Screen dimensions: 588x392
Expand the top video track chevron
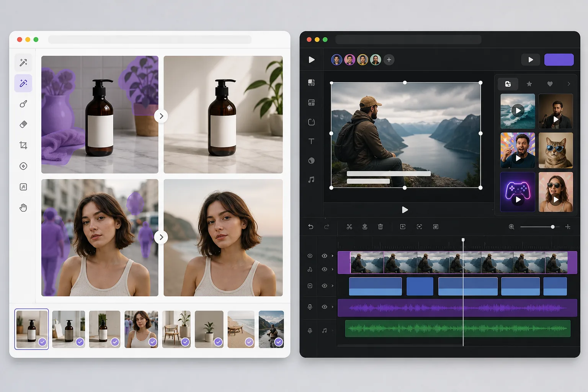pos(332,256)
